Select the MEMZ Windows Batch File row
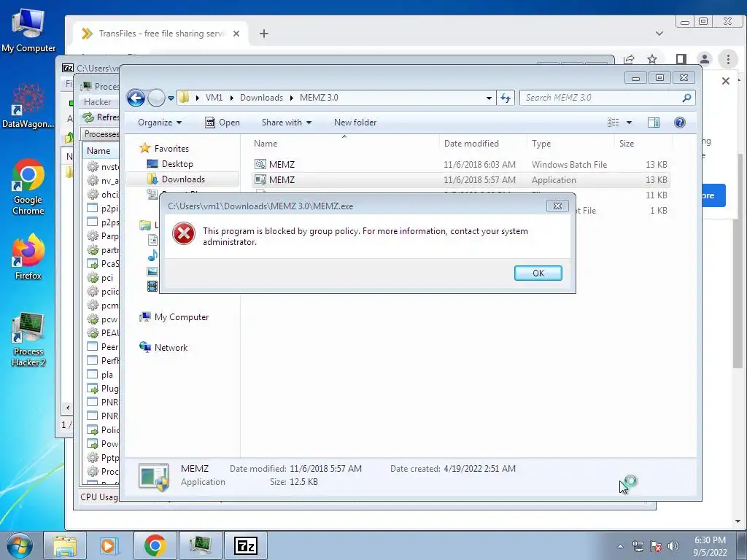Image resolution: width=747 pixels, height=560 pixels. coord(460,164)
